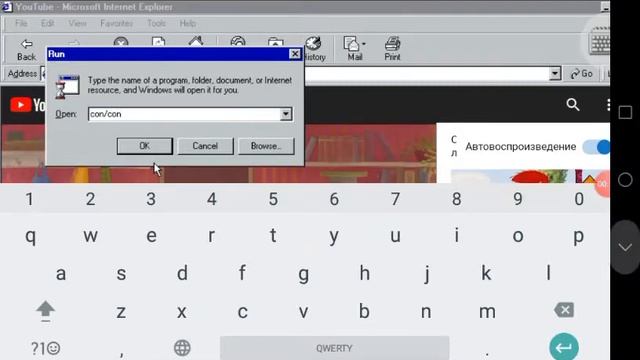Tap the number 8 key
This screenshot has width=640, height=360.
click(x=457, y=199)
